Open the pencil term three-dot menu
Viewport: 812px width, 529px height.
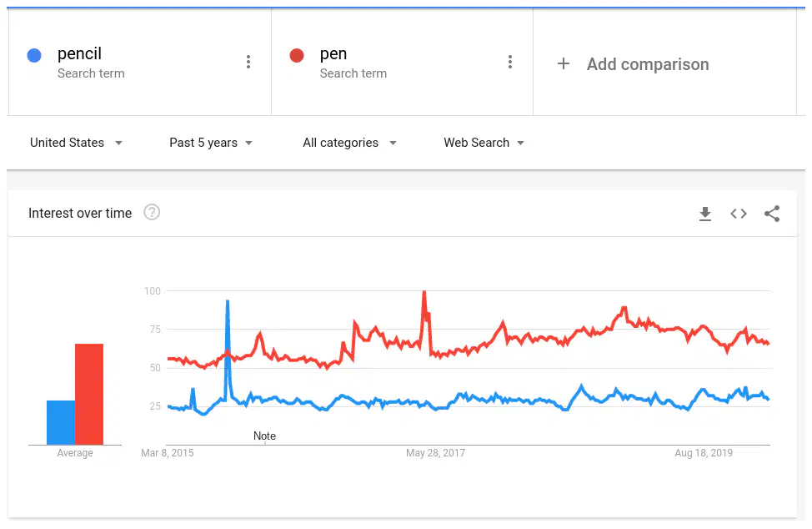click(x=248, y=63)
